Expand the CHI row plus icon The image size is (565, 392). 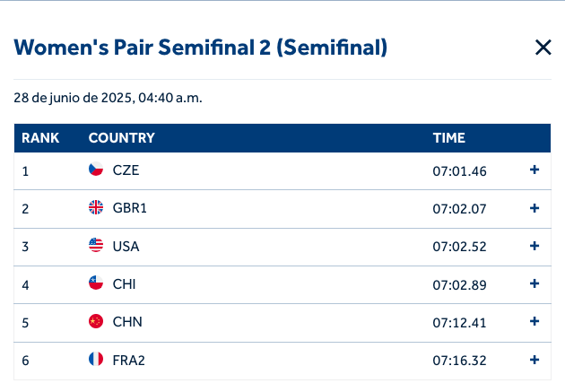pos(535,283)
